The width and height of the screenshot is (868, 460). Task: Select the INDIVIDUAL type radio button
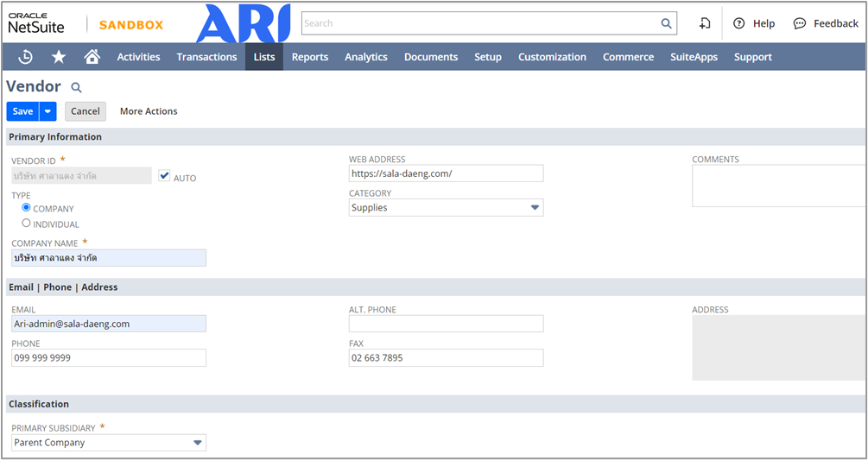26,224
